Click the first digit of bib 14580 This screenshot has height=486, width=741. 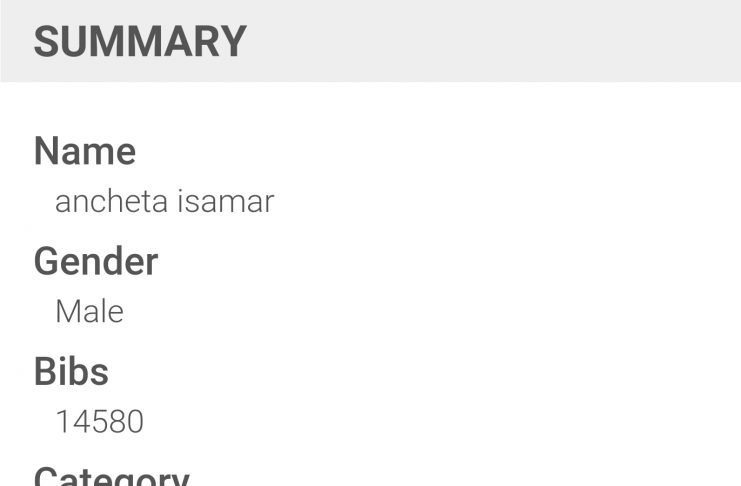[62, 421]
